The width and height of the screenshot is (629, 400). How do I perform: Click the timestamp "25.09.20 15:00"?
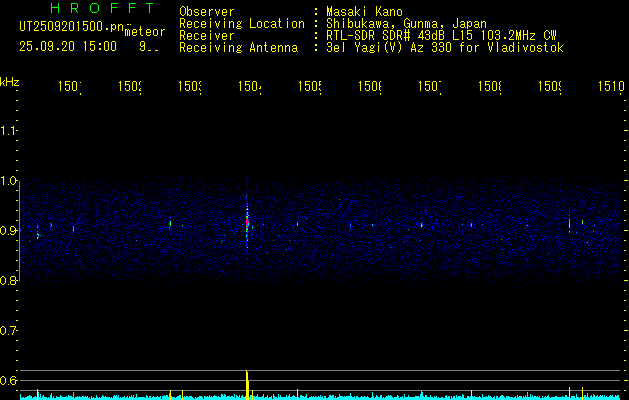pyautogui.click(x=68, y=47)
